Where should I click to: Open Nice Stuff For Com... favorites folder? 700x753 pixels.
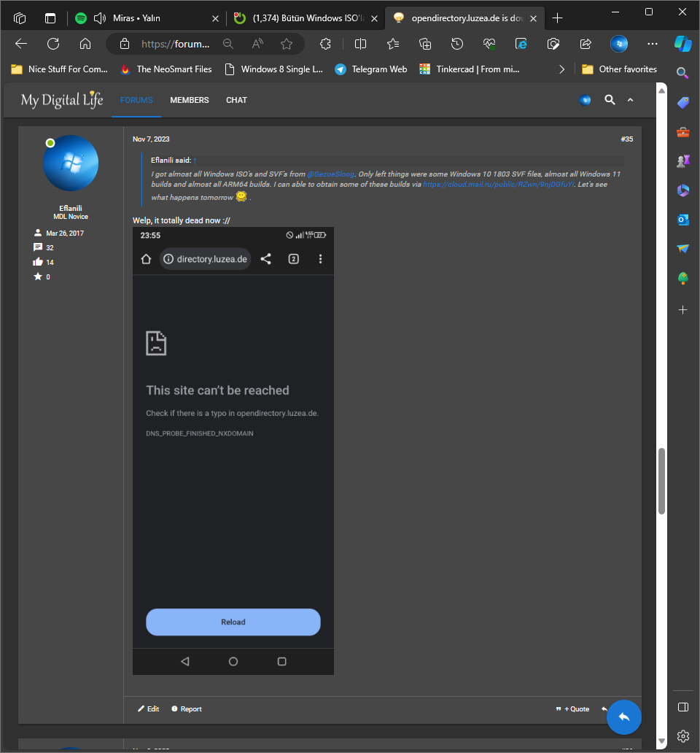[59, 69]
